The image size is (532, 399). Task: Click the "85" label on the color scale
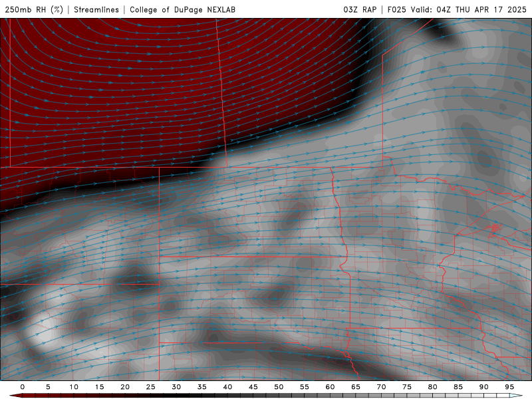click(x=458, y=387)
